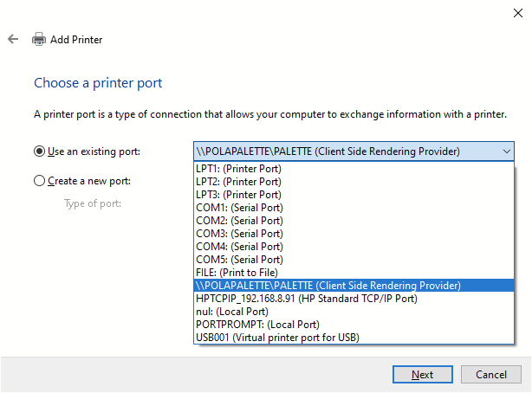This screenshot has width=532, height=393.
Task: Select COM3: (Serial Port) entry
Action: pos(240,234)
